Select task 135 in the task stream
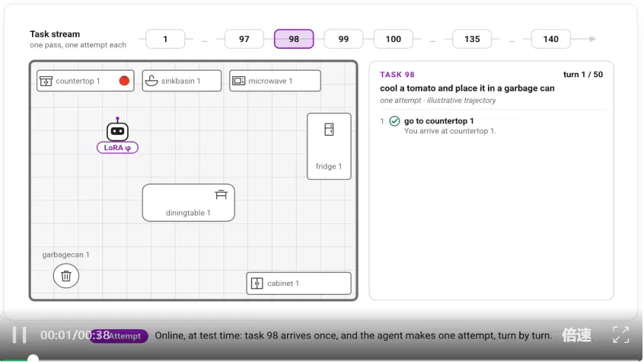Image resolution: width=644 pixels, height=362 pixels. [472, 39]
